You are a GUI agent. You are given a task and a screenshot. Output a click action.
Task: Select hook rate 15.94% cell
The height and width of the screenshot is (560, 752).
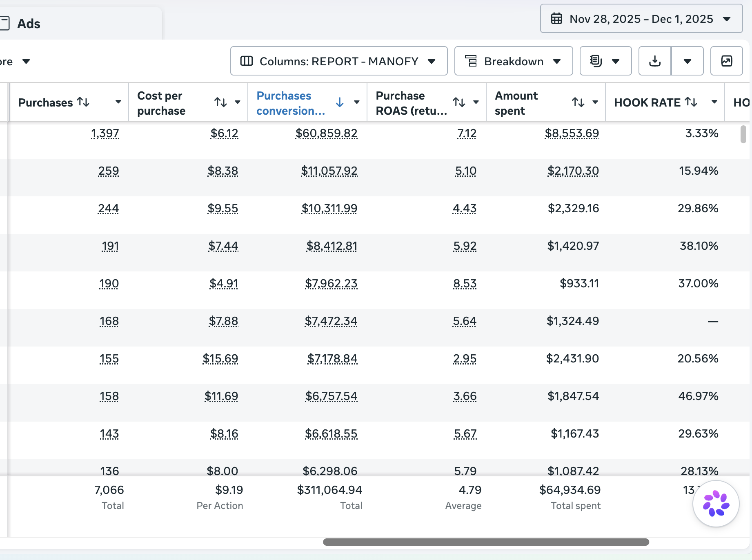pyautogui.click(x=699, y=171)
